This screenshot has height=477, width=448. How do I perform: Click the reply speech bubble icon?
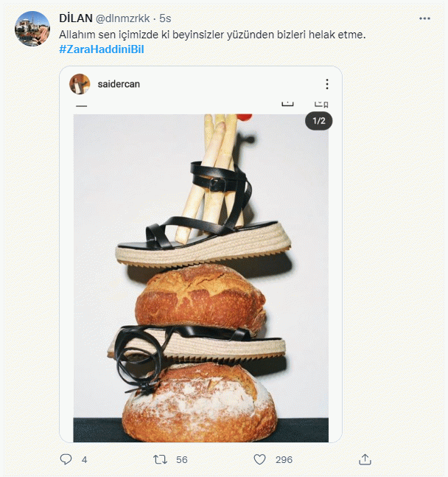click(x=66, y=459)
